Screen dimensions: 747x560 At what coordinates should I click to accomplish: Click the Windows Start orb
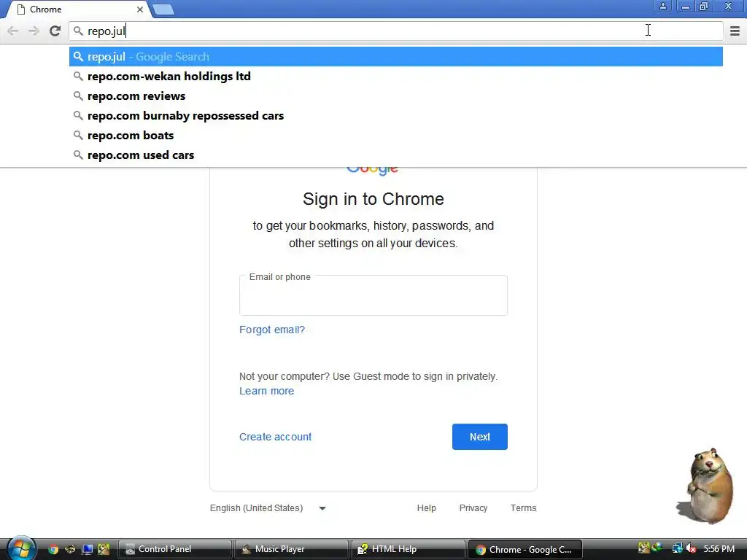tap(20, 548)
